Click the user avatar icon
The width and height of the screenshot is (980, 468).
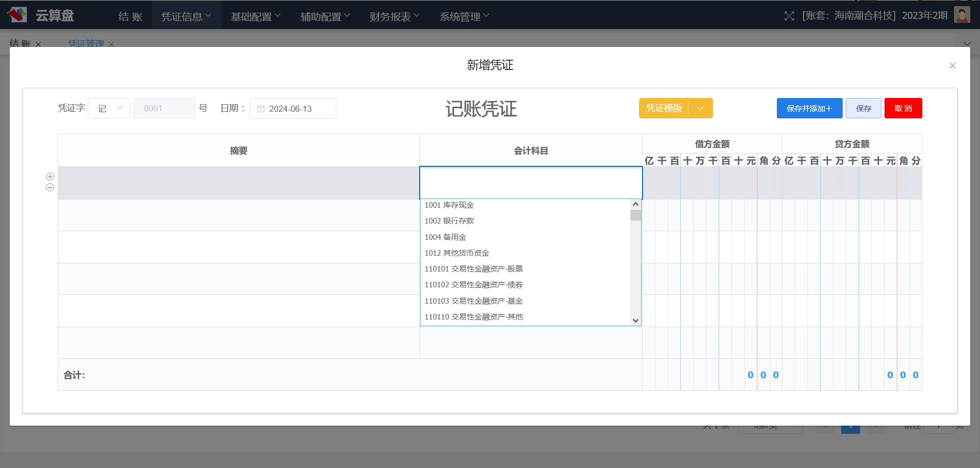coord(962,15)
